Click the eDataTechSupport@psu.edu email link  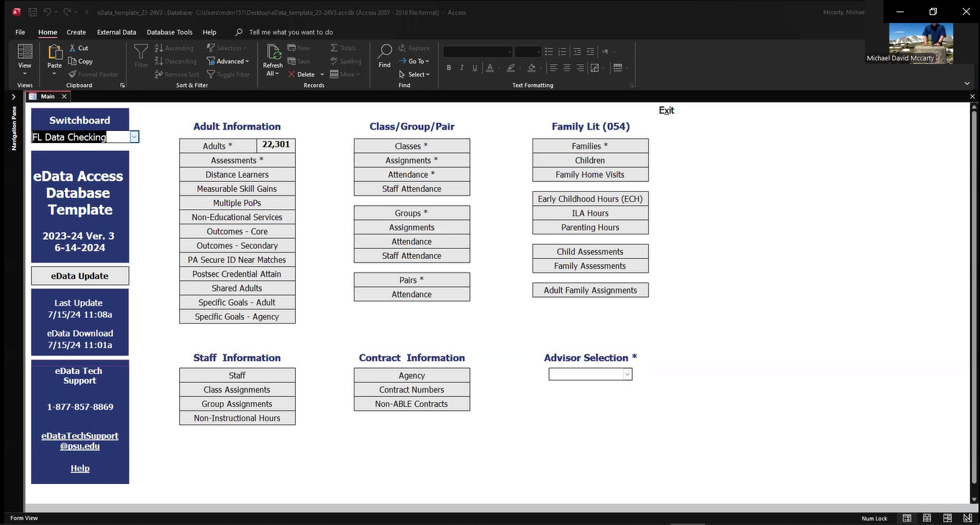pyautogui.click(x=80, y=441)
